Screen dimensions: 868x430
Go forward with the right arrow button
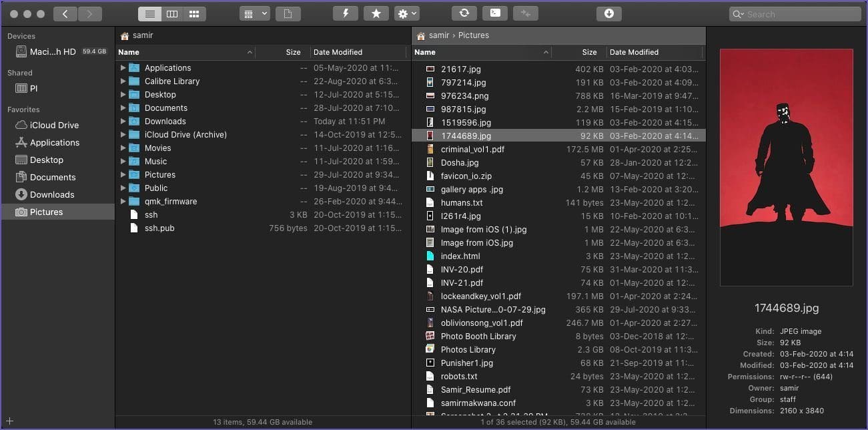pyautogui.click(x=90, y=13)
